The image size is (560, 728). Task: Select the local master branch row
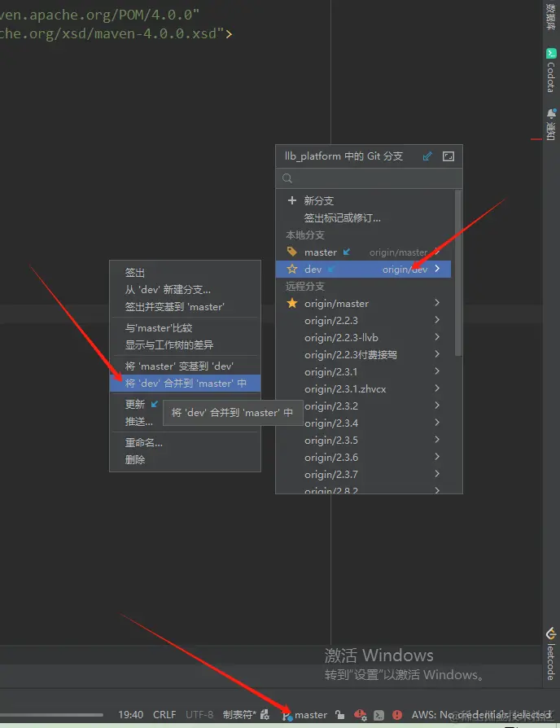(363, 252)
